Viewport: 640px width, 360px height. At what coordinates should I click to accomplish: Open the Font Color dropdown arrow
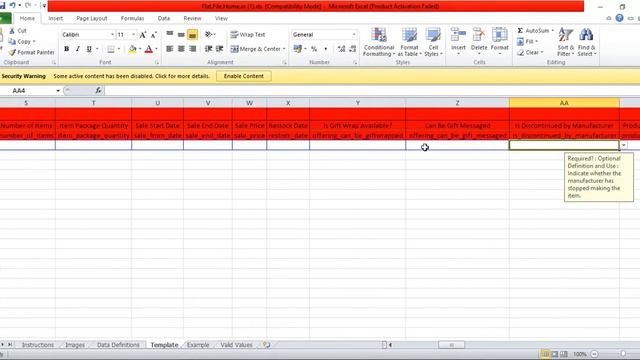(156, 49)
